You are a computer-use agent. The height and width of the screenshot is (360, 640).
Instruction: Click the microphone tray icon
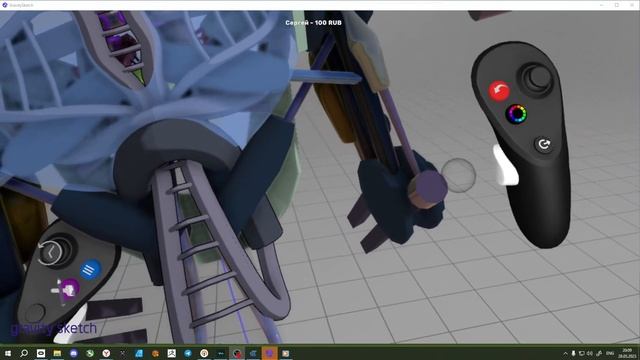point(573,353)
